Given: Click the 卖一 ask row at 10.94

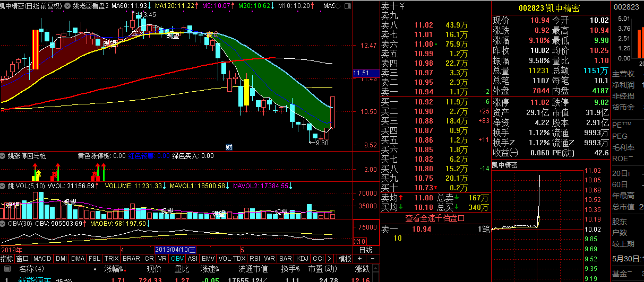Looking at the screenshot, I should [435, 92].
